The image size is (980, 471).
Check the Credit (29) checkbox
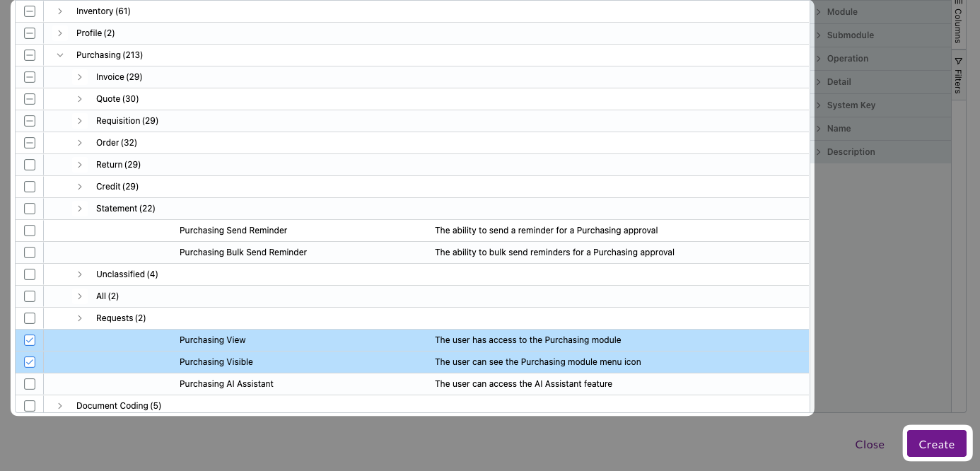[x=30, y=187]
